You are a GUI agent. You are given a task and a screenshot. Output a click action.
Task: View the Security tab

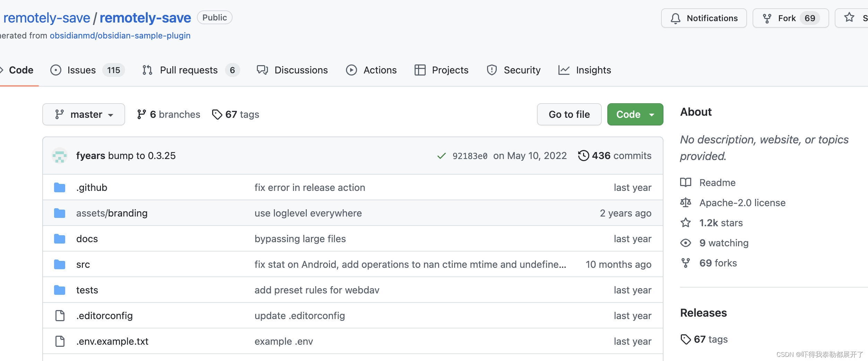coord(513,70)
